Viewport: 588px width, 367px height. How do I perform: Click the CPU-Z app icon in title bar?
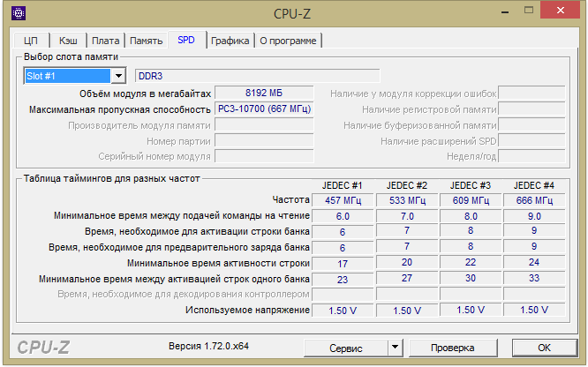pos(18,13)
